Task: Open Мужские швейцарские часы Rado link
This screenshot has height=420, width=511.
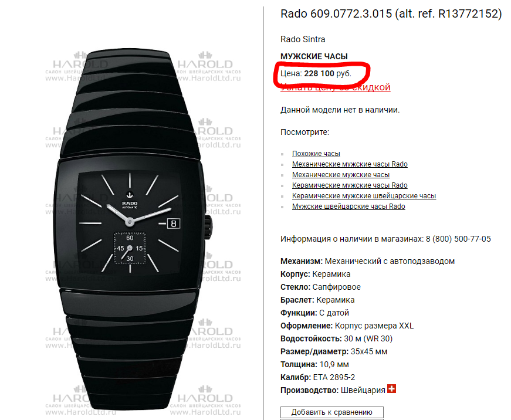Action: [348, 206]
